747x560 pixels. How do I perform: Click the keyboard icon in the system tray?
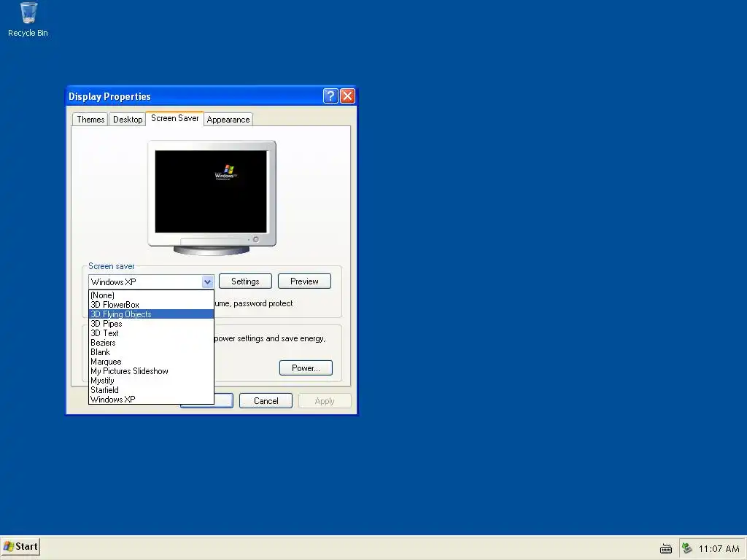665,549
